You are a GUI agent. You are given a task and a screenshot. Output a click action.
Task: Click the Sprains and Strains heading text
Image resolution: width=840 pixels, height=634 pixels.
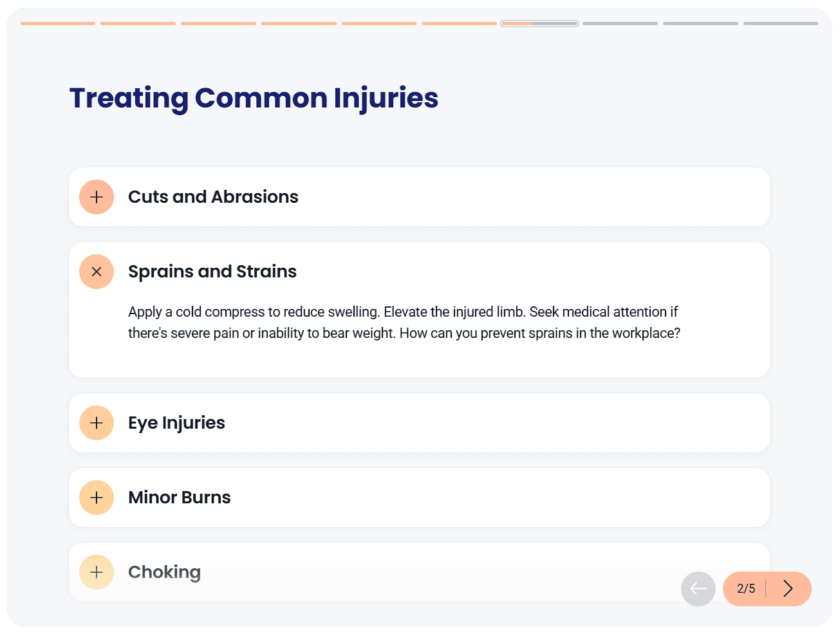(212, 272)
